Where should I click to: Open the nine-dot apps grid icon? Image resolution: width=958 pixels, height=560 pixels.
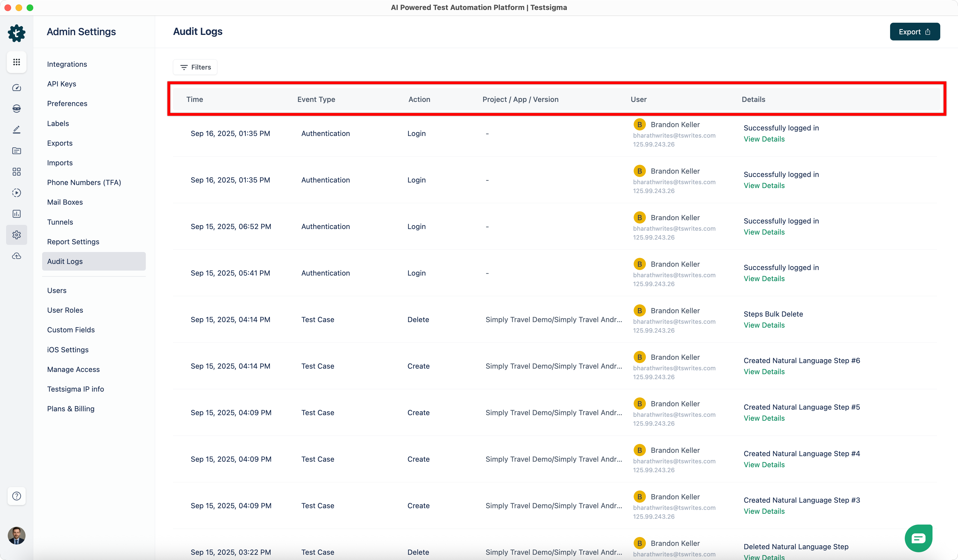tap(16, 62)
